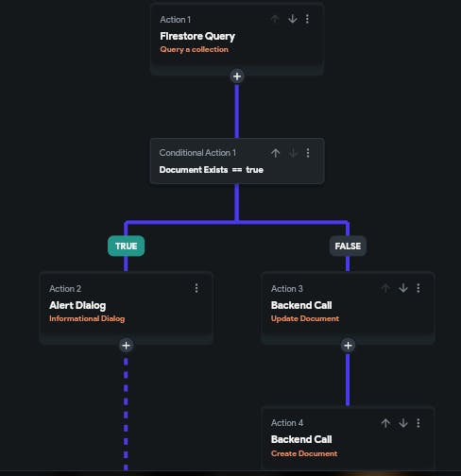Add action below Firestore Query
461x476 pixels.
tap(237, 76)
